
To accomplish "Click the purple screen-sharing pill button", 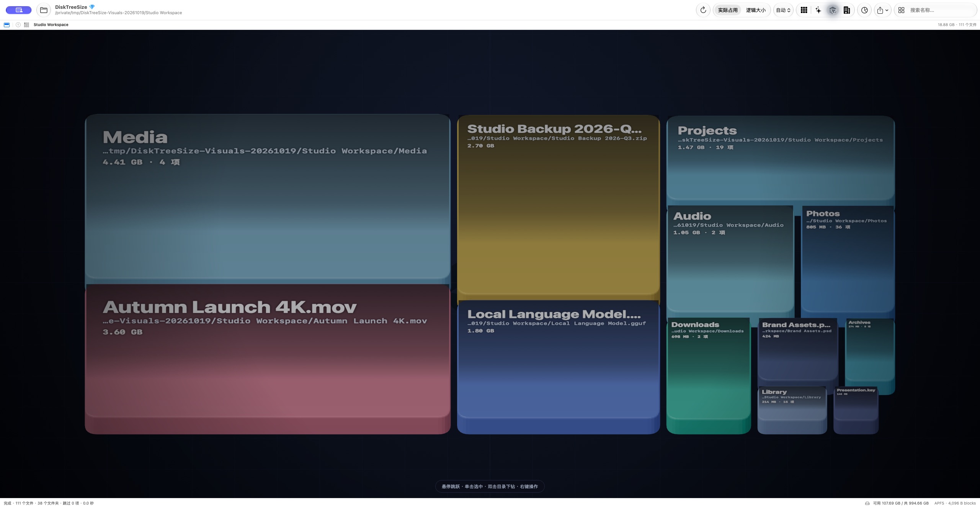I will (x=19, y=10).
